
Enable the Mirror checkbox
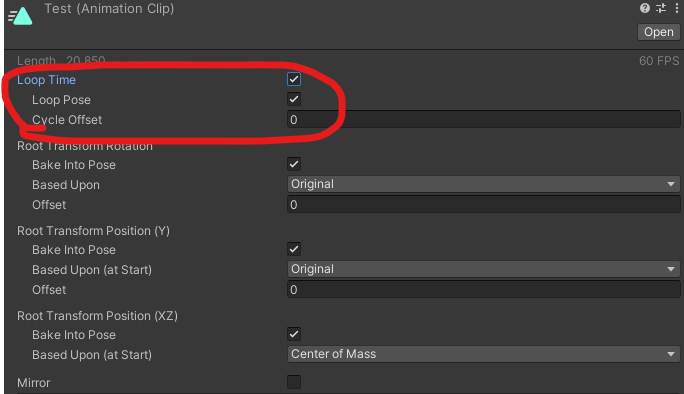click(294, 382)
